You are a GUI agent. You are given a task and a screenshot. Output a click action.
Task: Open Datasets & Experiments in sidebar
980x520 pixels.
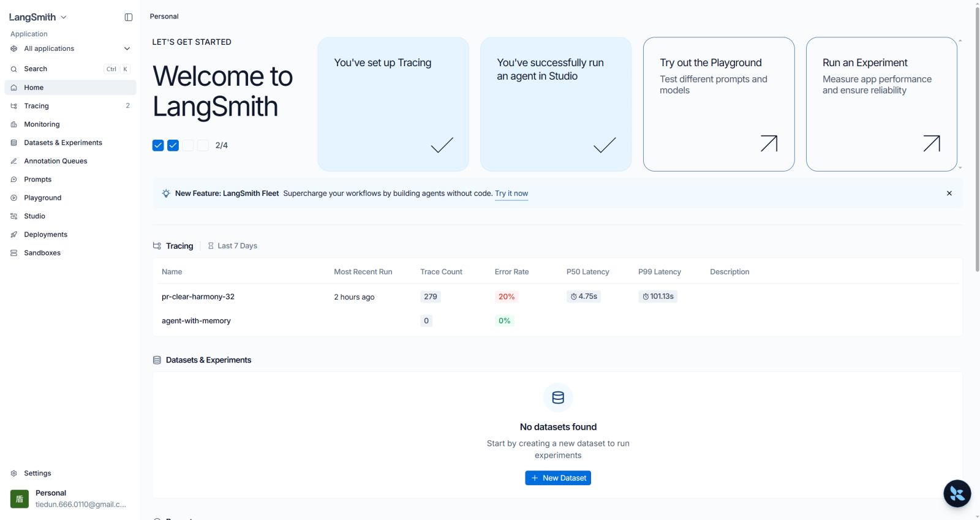tap(70, 143)
